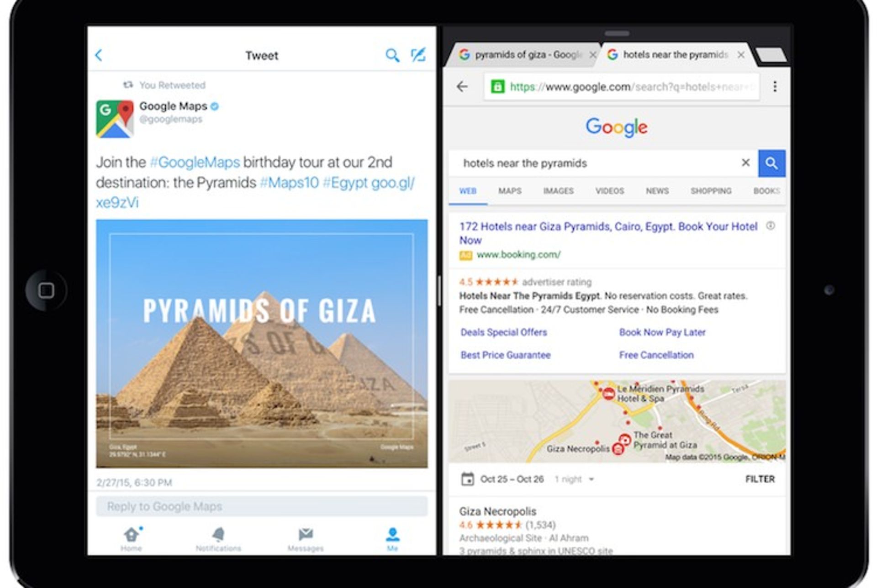Tap the back arrow in Tweet header

click(x=99, y=55)
